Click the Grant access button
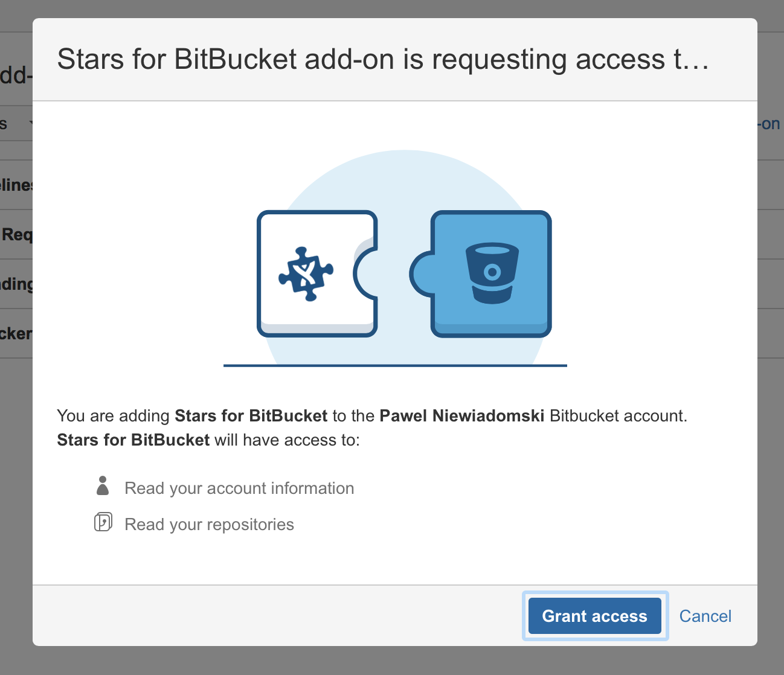 coord(594,616)
